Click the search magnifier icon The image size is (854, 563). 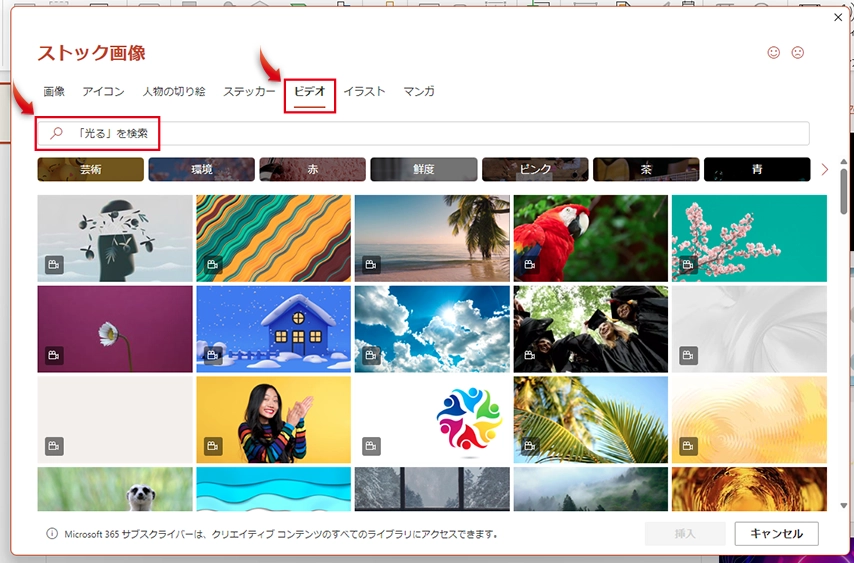click(x=56, y=133)
